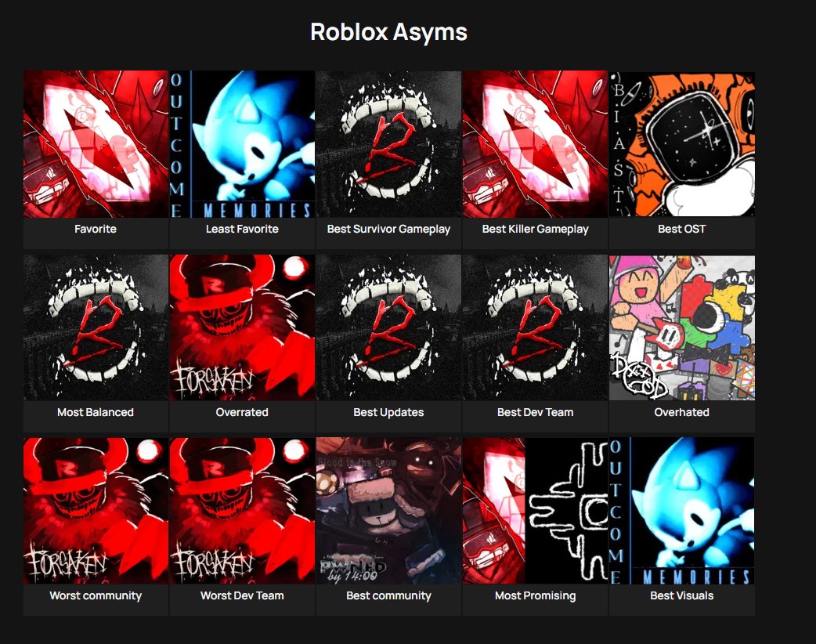Image resolution: width=816 pixels, height=644 pixels.
Task: Select the 'Worst Dev Team' label
Action: pyautogui.click(x=242, y=595)
